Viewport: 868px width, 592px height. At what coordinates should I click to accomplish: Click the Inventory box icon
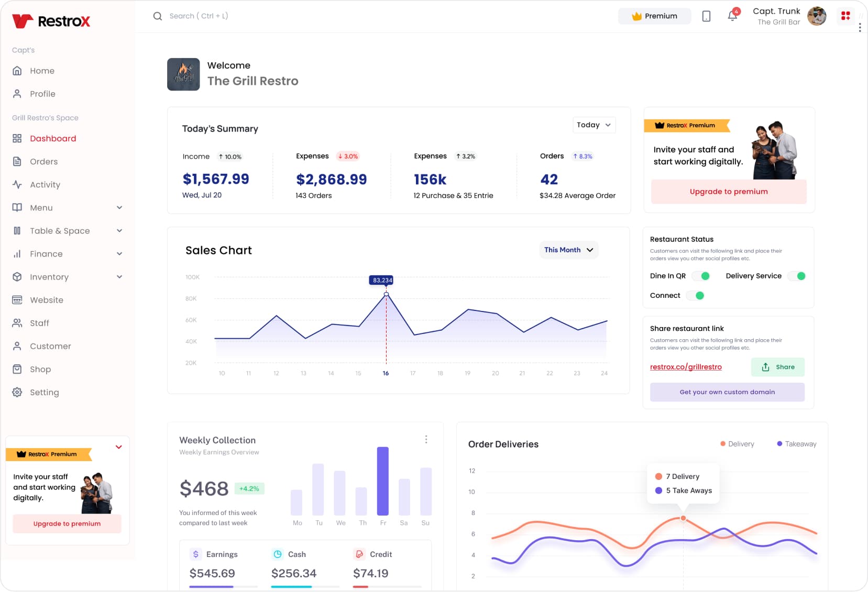click(x=17, y=276)
